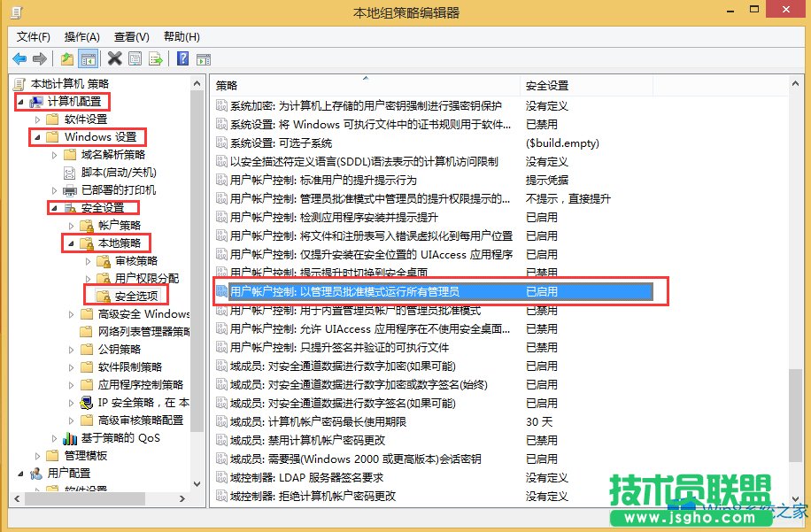Image resolution: width=811 pixels, height=532 pixels.
Task: Click the blue back navigation arrow
Action: pos(19,58)
